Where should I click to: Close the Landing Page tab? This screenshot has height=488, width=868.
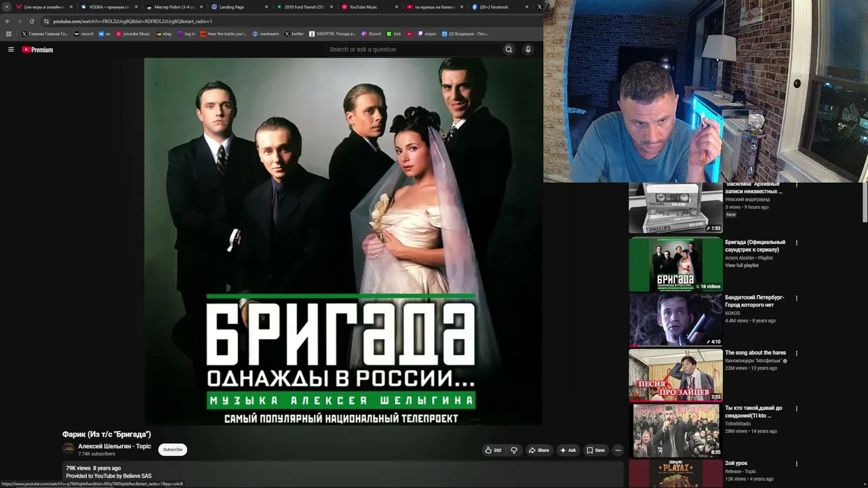pos(267,7)
